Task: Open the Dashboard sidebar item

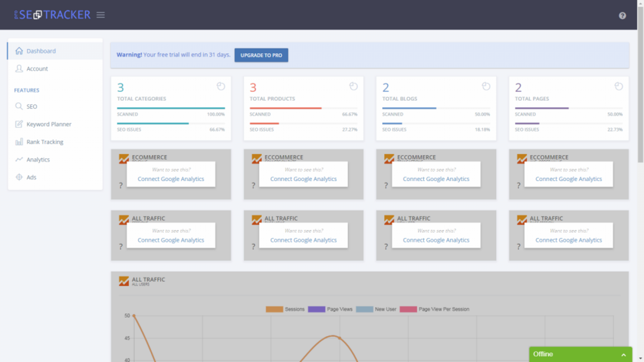Action: (x=41, y=51)
